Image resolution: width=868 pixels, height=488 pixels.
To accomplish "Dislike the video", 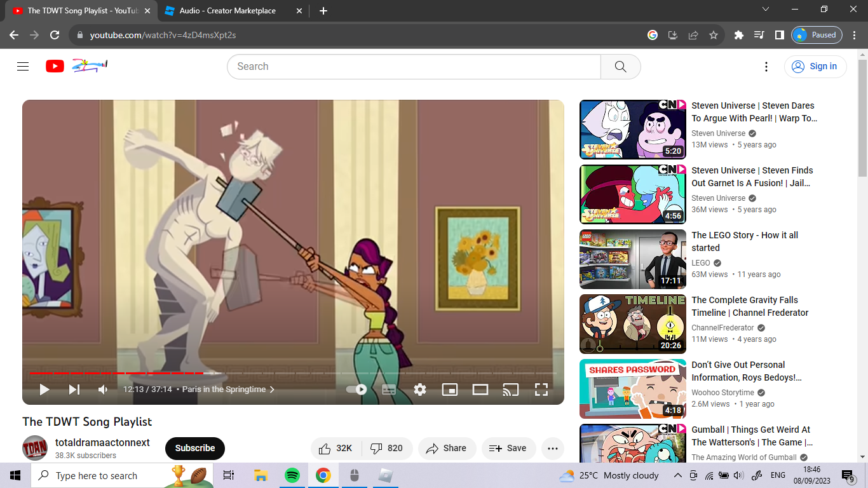I will tap(386, 449).
